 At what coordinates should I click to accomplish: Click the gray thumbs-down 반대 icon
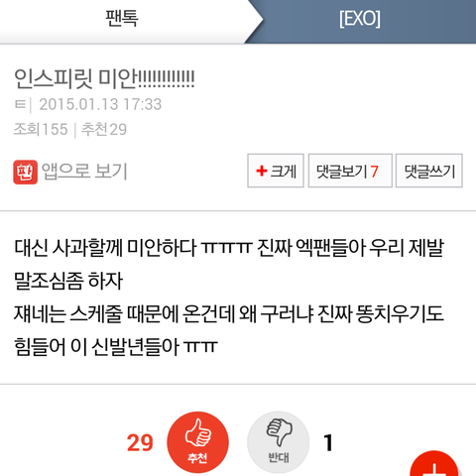(x=279, y=442)
